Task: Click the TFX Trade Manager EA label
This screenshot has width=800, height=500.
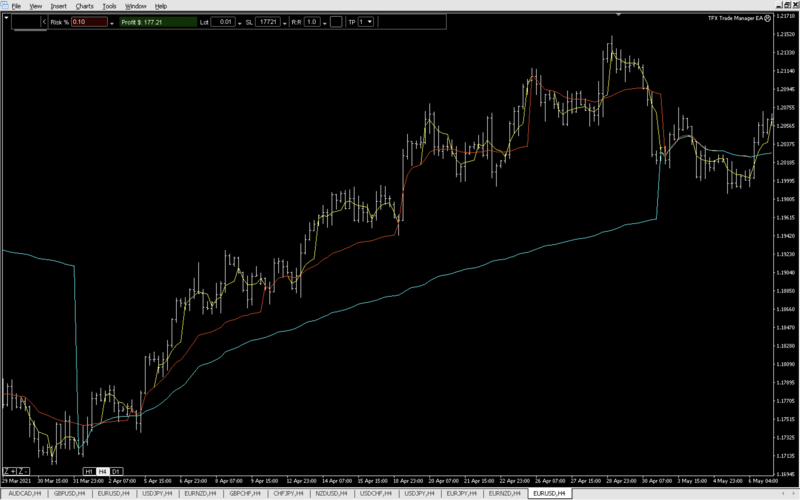Action: [735, 18]
